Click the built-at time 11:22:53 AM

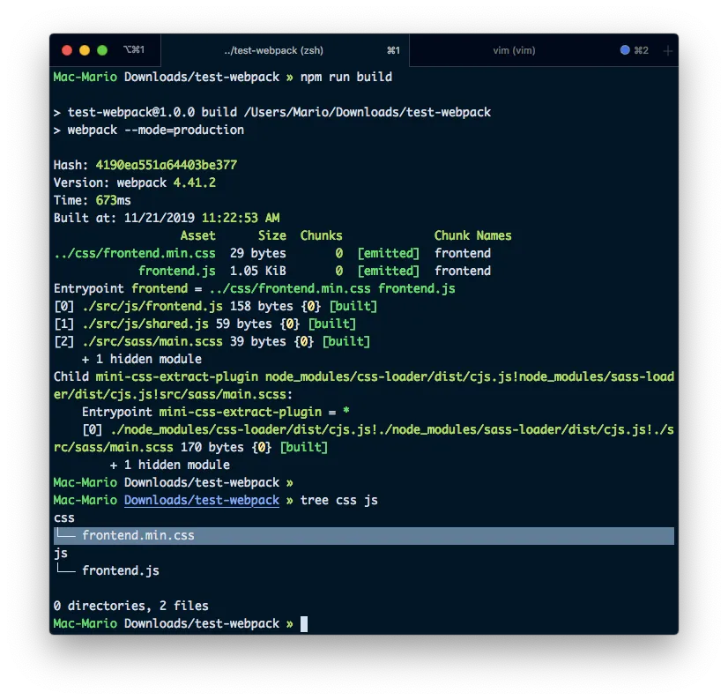(241, 219)
